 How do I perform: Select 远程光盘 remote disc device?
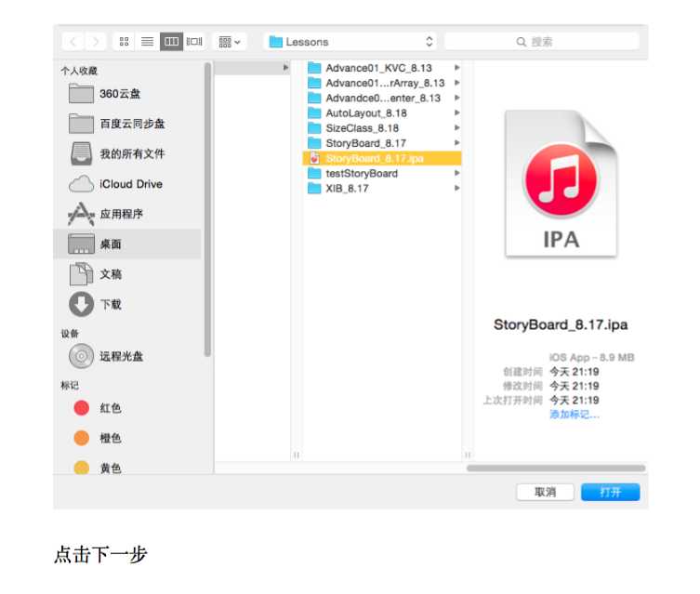(x=129, y=356)
